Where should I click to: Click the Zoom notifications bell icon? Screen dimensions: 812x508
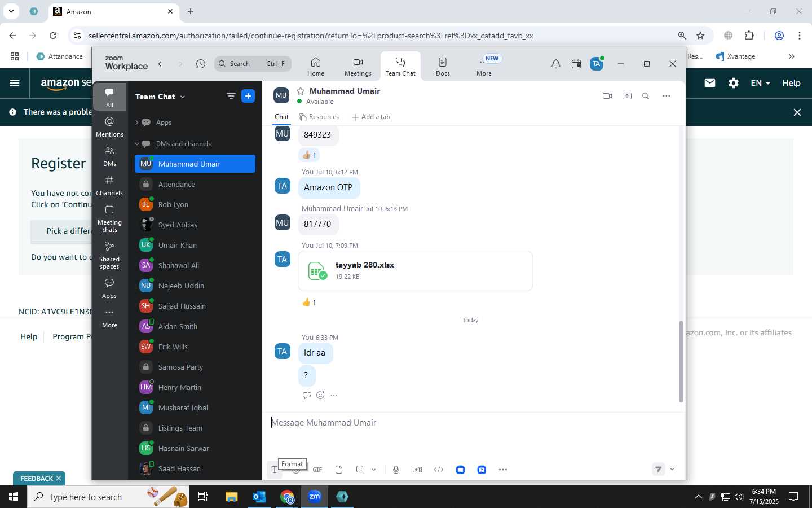(555, 64)
